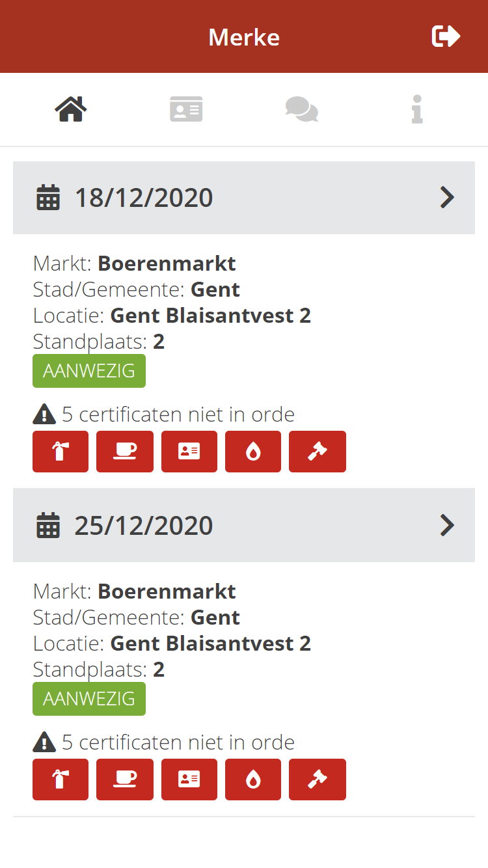Click water drop certificate icon for 18/12/2020
This screenshot has width=488, height=868.
click(x=253, y=452)
